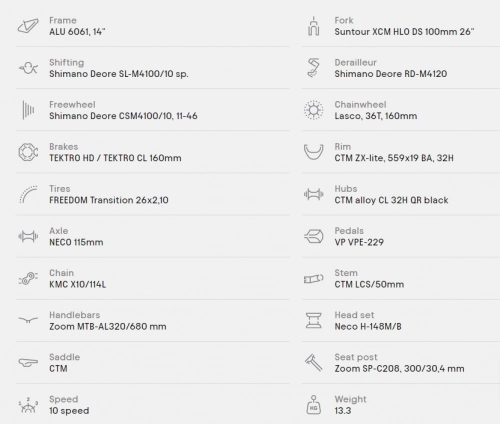Click the Brakes disc rotor icon

pyautogui.click(x=28, y=152)
